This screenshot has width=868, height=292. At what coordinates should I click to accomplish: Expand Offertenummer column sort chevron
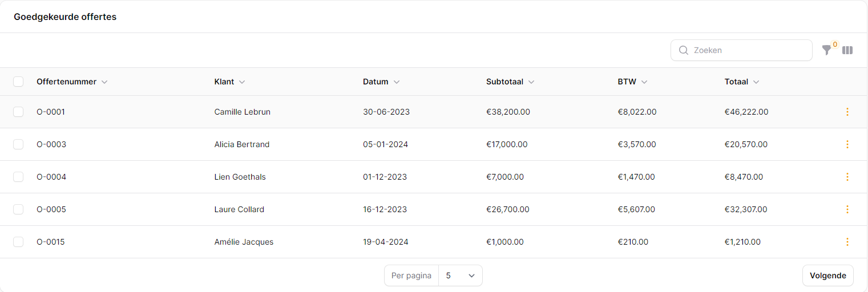point(104,82)
